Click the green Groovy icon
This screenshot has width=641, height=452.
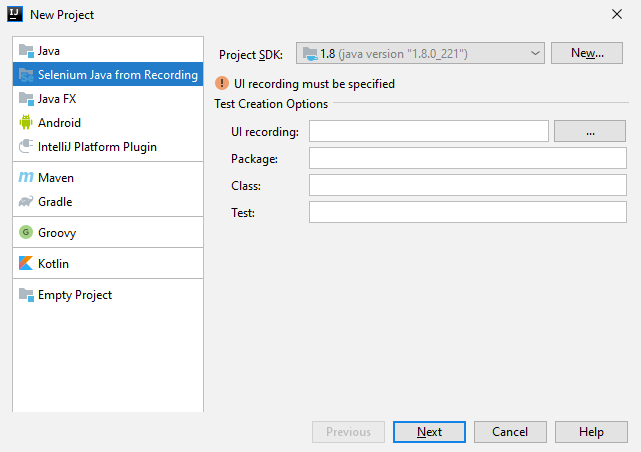coord(26,232)
